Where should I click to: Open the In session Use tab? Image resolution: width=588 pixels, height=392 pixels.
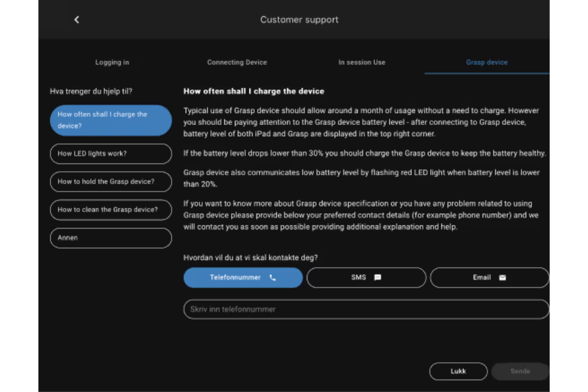(362, 62)
